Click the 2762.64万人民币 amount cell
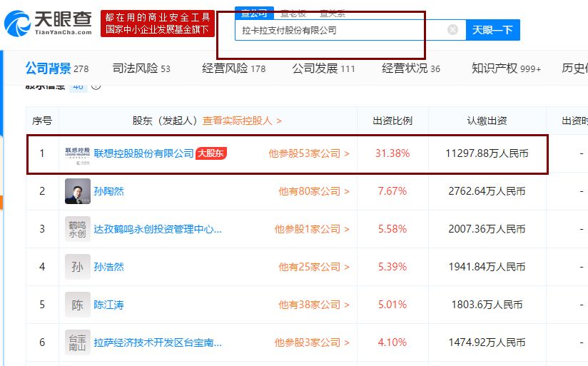This screenshot has height=366, width=588. (x=487, y=191)
